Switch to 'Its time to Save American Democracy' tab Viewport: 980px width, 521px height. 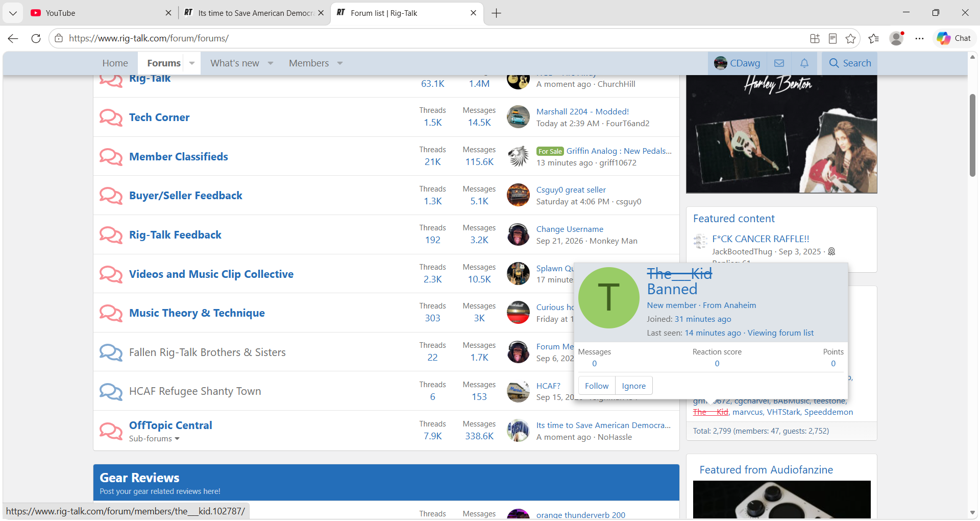[254, 13]
